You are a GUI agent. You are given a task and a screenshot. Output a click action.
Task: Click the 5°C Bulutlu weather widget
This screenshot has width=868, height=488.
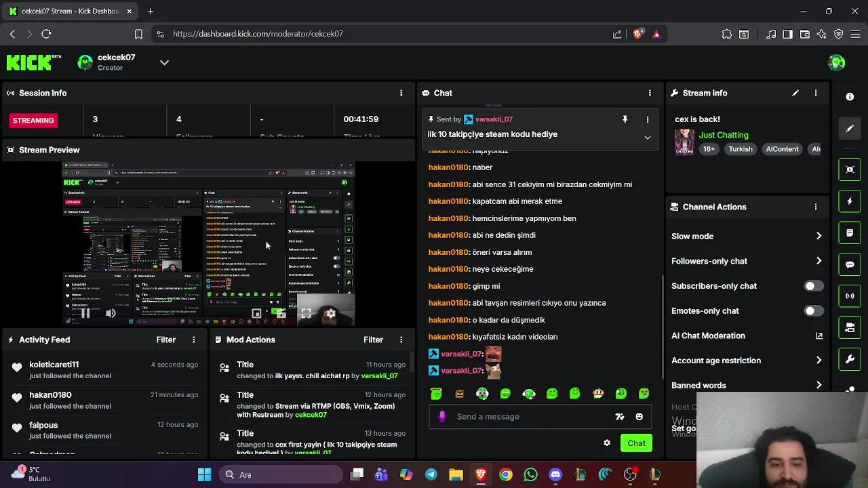click(x=31, y=474)
